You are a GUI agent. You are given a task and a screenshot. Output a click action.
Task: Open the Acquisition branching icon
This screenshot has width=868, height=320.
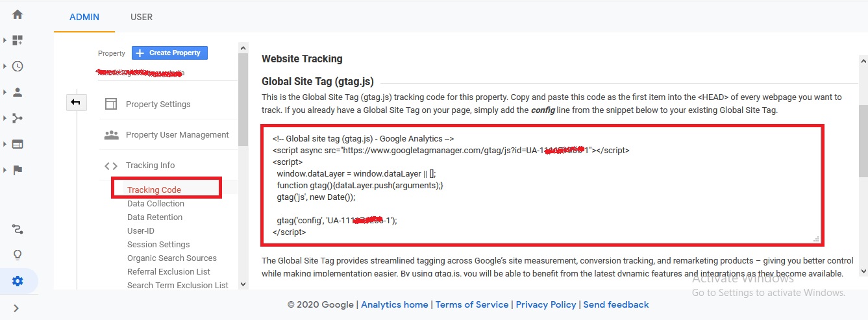pyautogui.click(x=18, y=118)
